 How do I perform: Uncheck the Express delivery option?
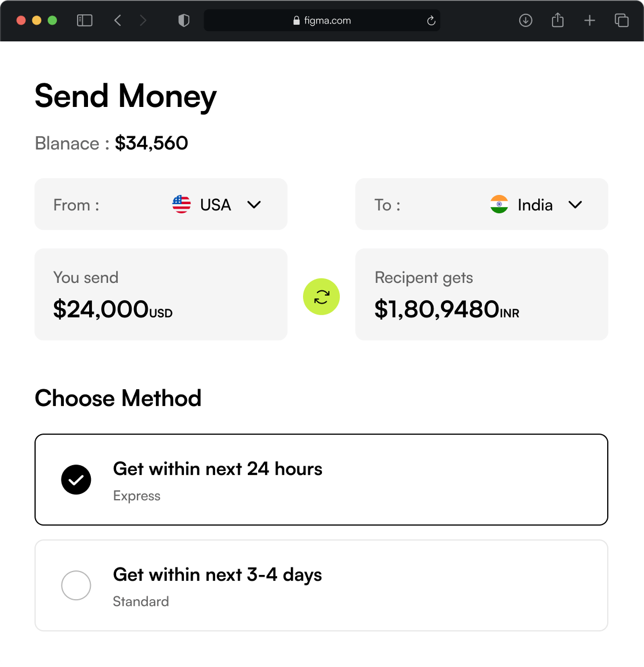76,480
